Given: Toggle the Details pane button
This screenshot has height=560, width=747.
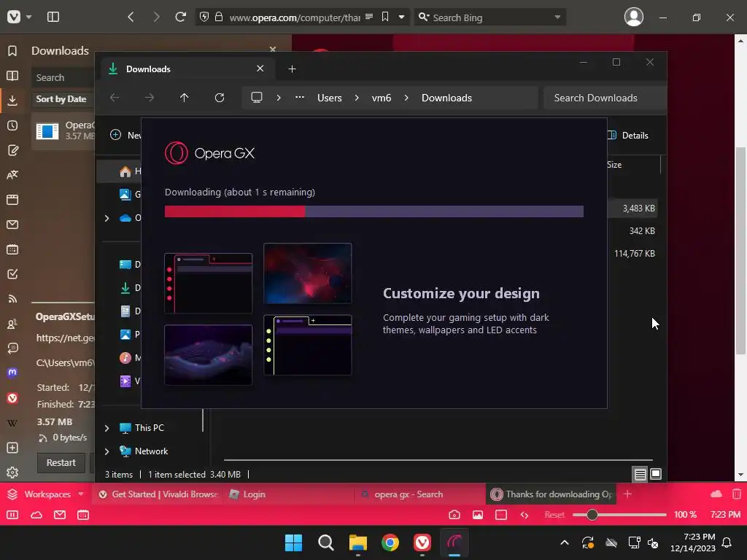Looking at the screenshot, I should pyautogui.click(x=628, y=135).
